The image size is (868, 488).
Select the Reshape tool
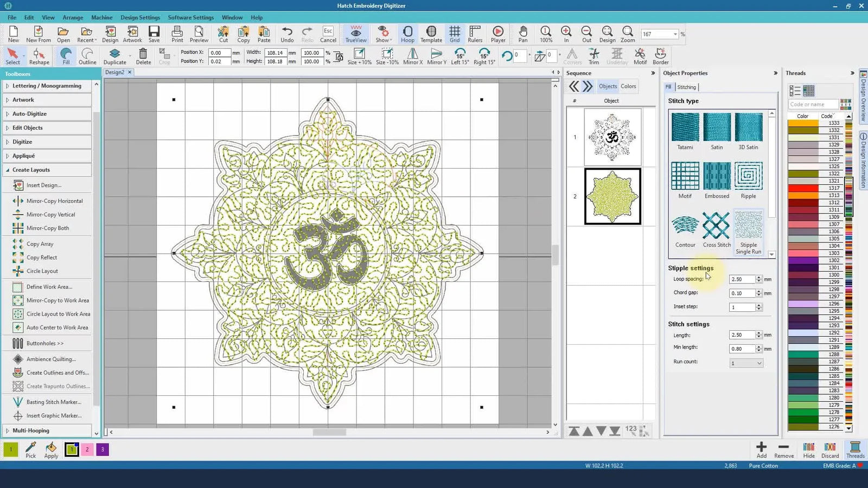[x=39, y=55]
